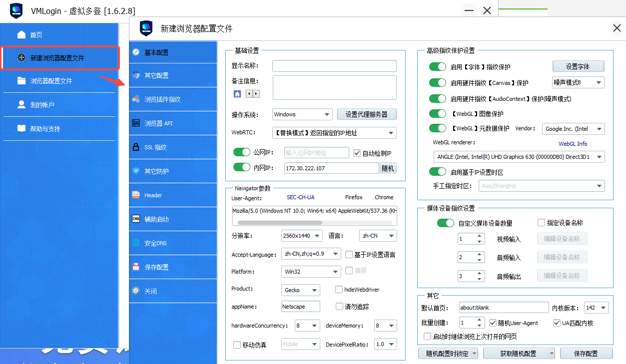Click the 显示名称 input field
The height and width of the screenshot is (364, 626).
[334, 66]
